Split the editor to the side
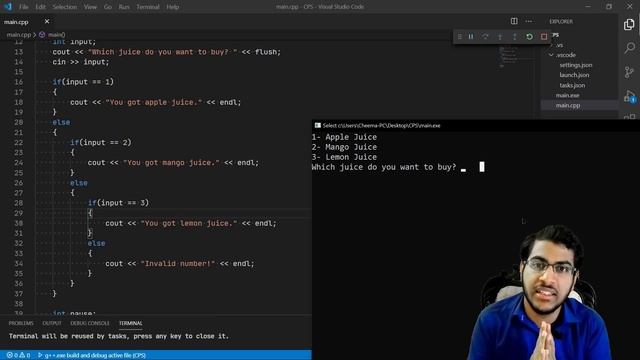Image resolution: width=640 pixels, height=360 pixels. click(x=514, y=21)
